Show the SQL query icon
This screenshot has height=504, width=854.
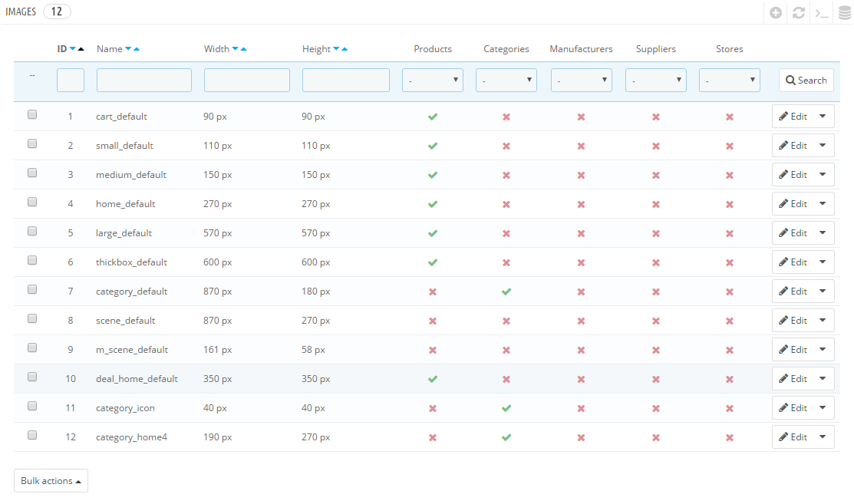click(822, 13)
